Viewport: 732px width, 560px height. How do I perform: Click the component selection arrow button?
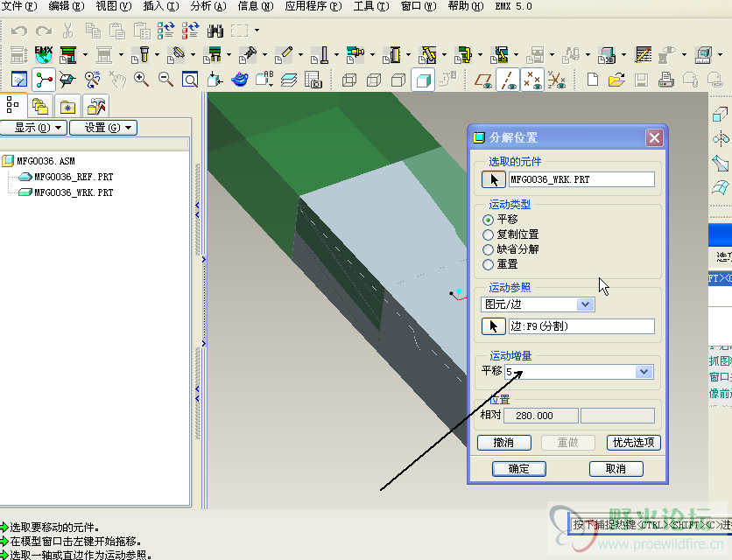[x=494, y=179]
